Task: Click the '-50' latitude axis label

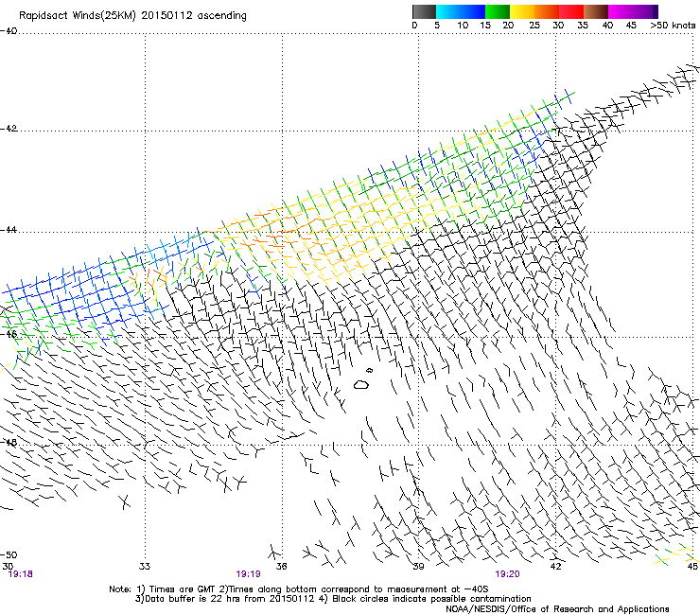Action: 9,554
